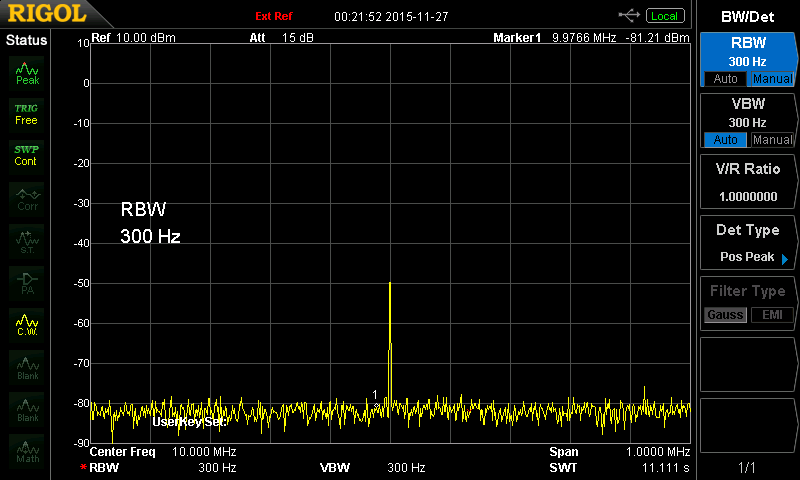Click the first Blank trace icon
This screenshot has height=480, width=800.
click(x=27, y=368)
